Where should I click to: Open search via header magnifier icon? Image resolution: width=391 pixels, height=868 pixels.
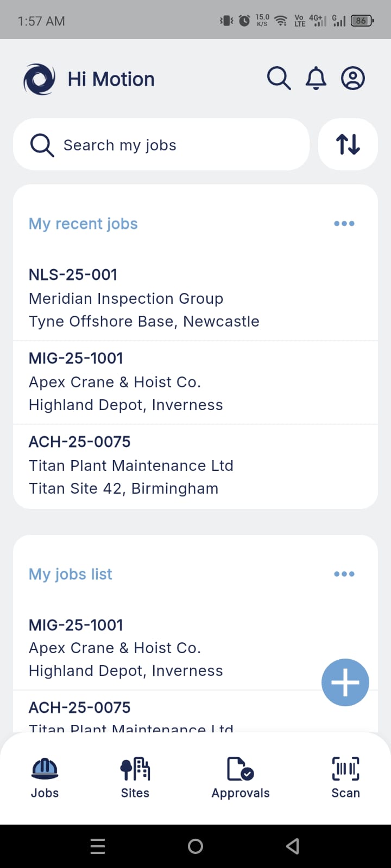pos(279,79)
